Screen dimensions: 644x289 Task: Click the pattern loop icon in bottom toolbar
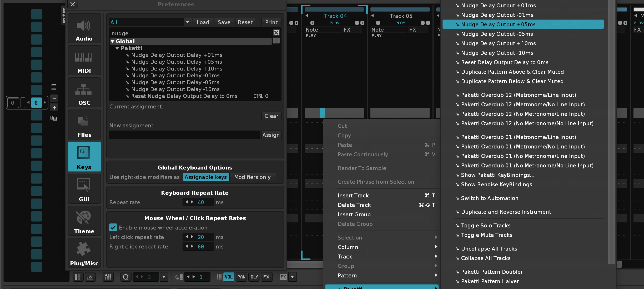pyautogui.click(x=90, y=277)
